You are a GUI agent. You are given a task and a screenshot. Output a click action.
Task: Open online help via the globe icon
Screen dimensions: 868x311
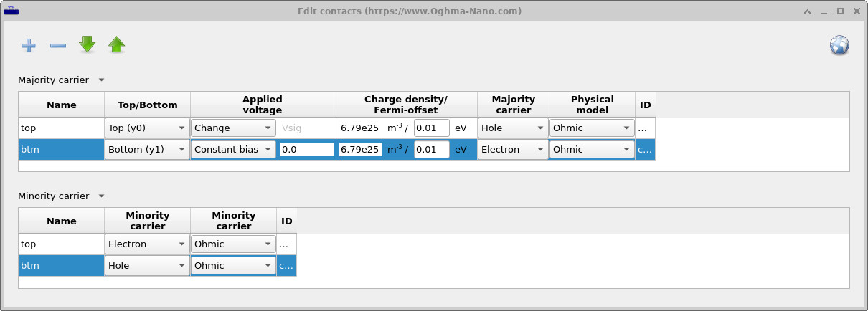(x=839, y=46)
